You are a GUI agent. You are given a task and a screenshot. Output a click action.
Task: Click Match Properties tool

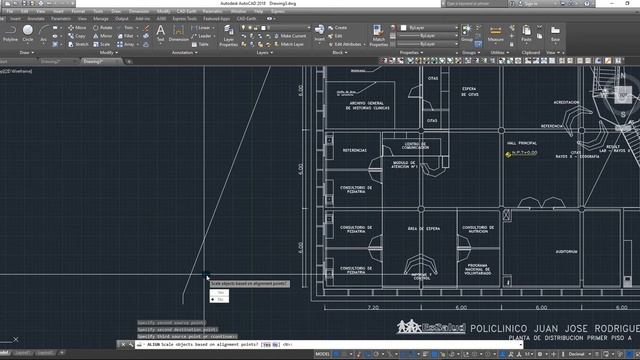[378, 36]
